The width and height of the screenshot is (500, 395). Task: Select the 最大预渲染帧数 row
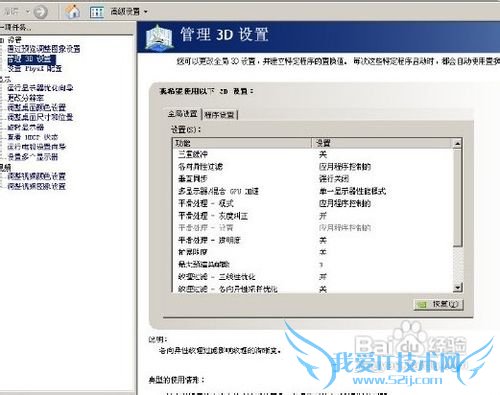click(313, 265)
